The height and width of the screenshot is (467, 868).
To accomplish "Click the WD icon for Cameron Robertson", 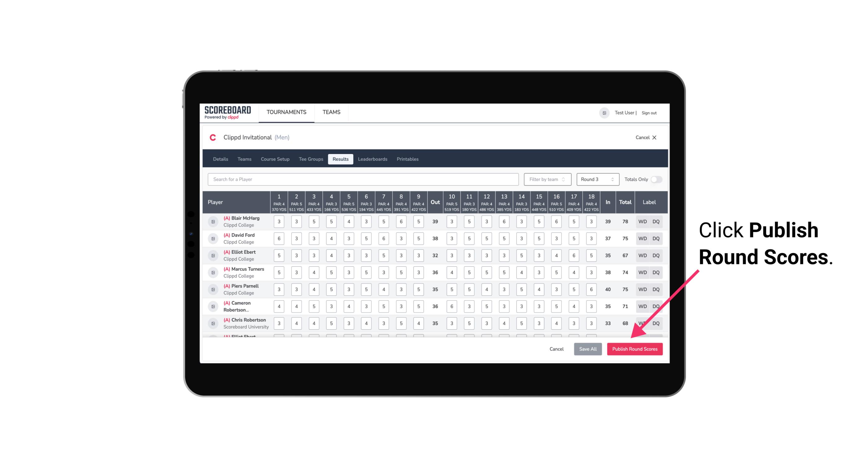I will point(641,306).
